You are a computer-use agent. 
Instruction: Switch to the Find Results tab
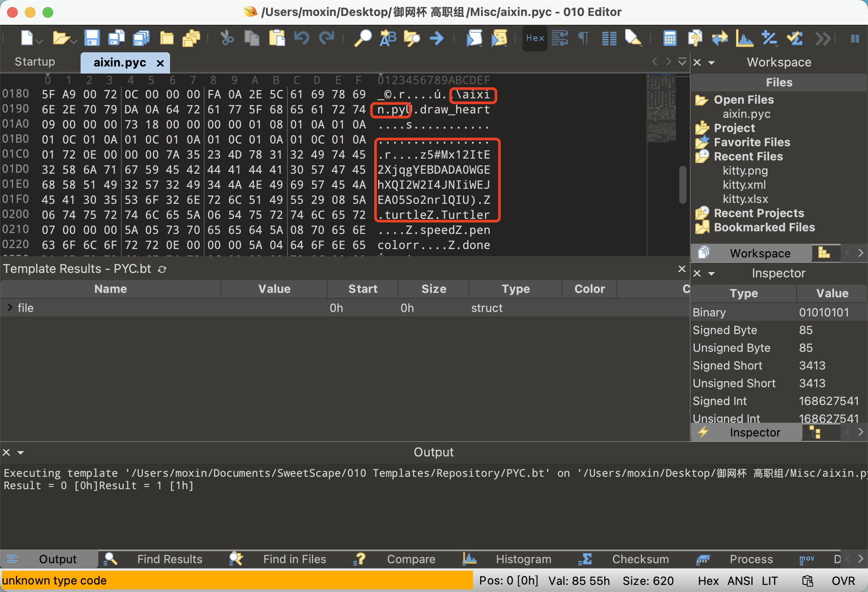click(x=169, y=559)
